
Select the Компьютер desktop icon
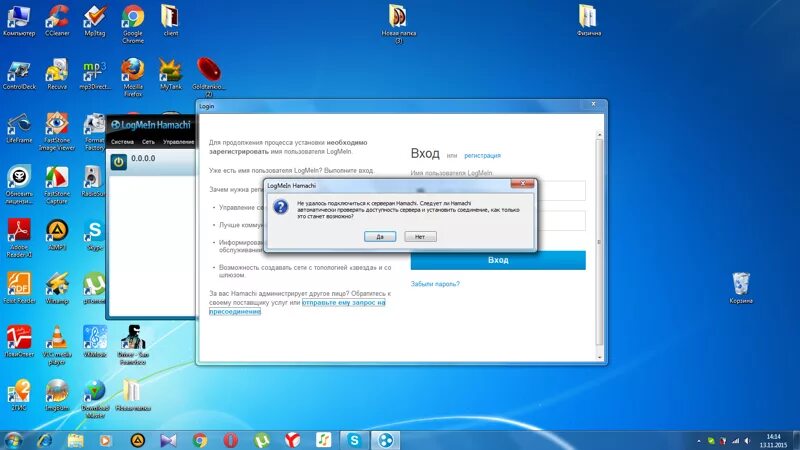[19, 20]
